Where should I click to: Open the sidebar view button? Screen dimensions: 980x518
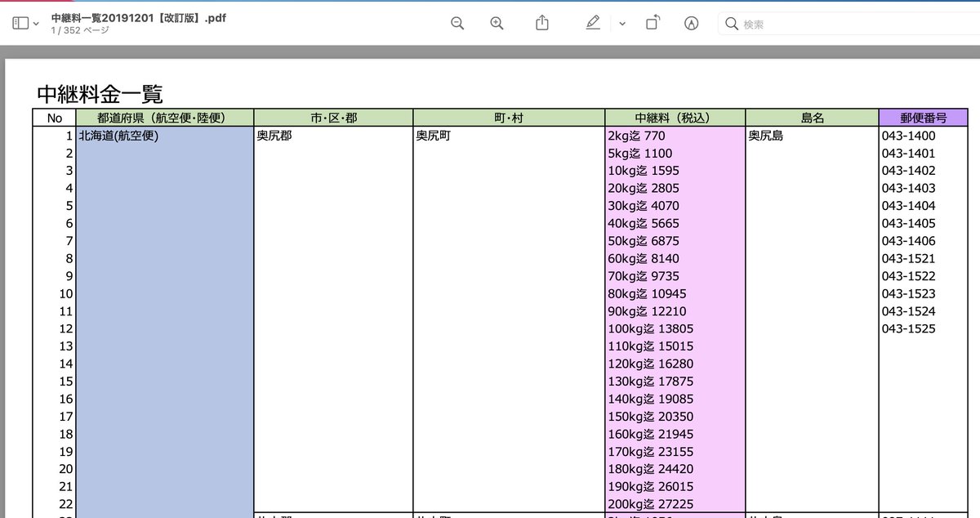tap(20, 24)
